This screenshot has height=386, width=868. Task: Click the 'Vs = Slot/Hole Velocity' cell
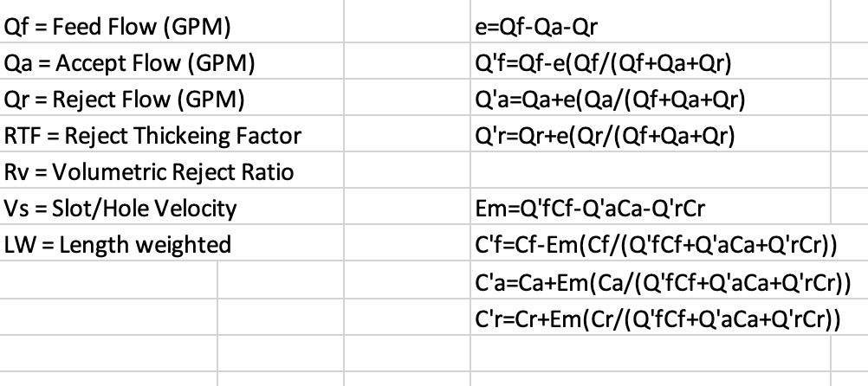click(120, 209)
